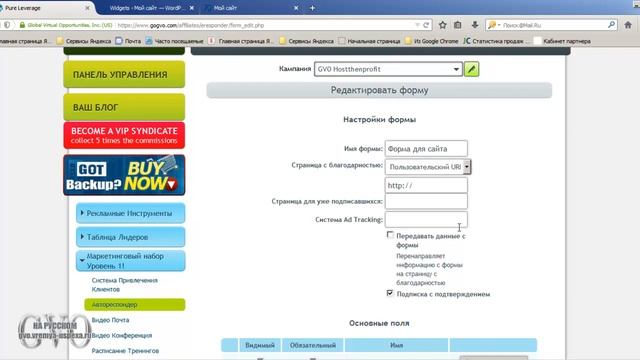This screenshot has height=360, width=640.
Task: Click the green padlock site identity icon
Action: click(22, 25)
